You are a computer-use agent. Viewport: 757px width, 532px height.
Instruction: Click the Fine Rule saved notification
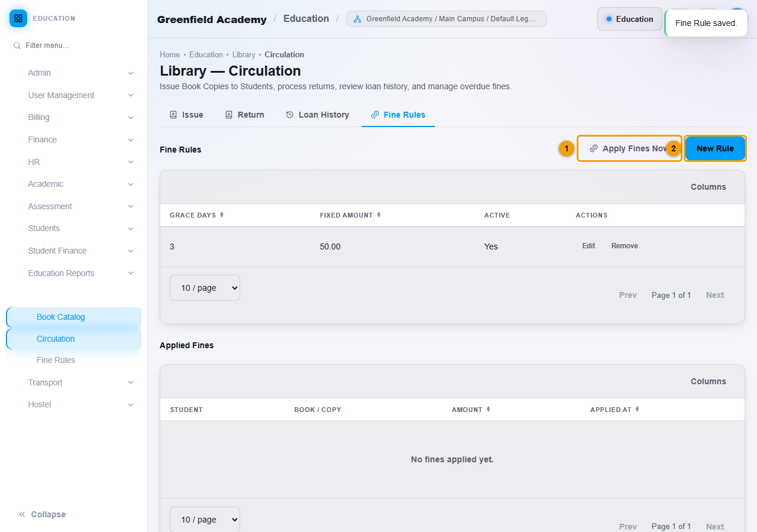pos(706,23)
